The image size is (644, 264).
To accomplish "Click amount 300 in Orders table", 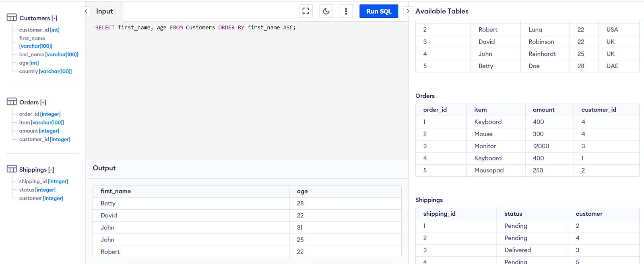I will 538,134.
